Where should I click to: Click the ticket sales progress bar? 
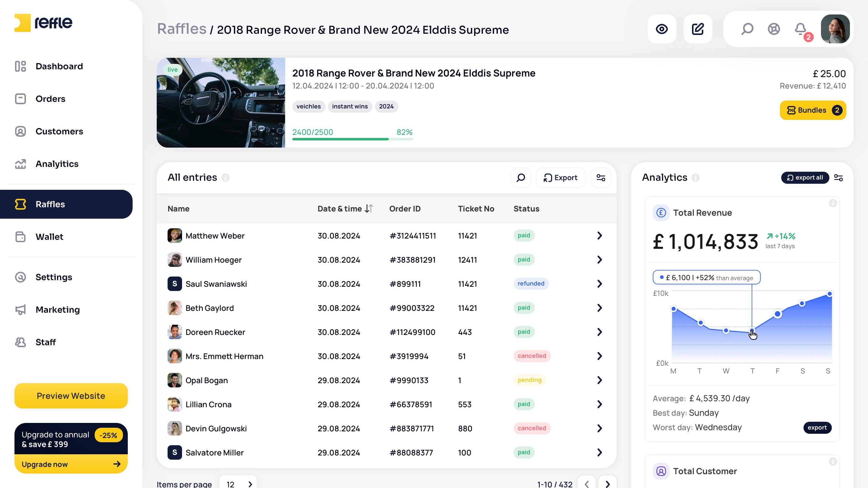pyautogui.click(x=352, y=139)
